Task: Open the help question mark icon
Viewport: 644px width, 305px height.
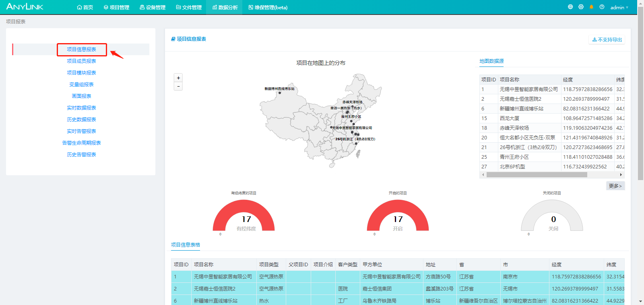Action: tap(602, 7)
